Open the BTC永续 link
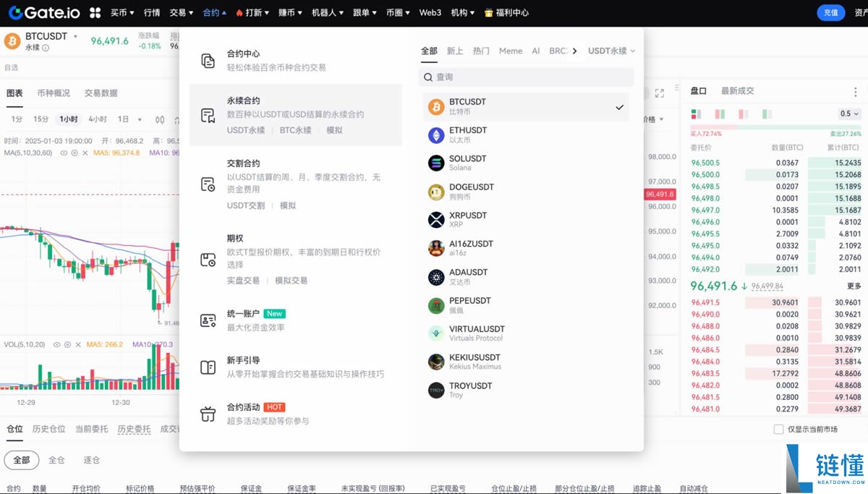The height and width of the screenshot is (494, 868). (x=296, y=130)
